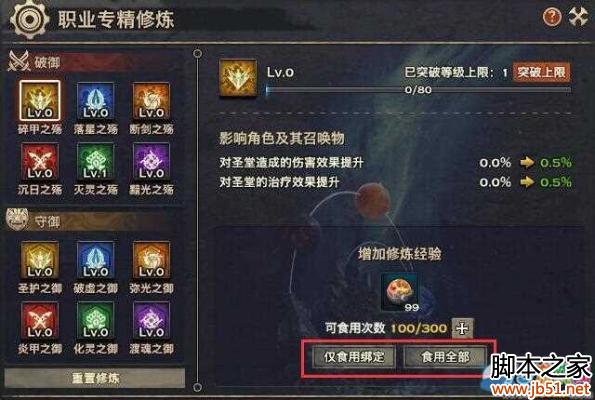Click the 0/80 experience progress bar
The width and height of the screenshot is (595, 400).
click(x=419, y=90)
